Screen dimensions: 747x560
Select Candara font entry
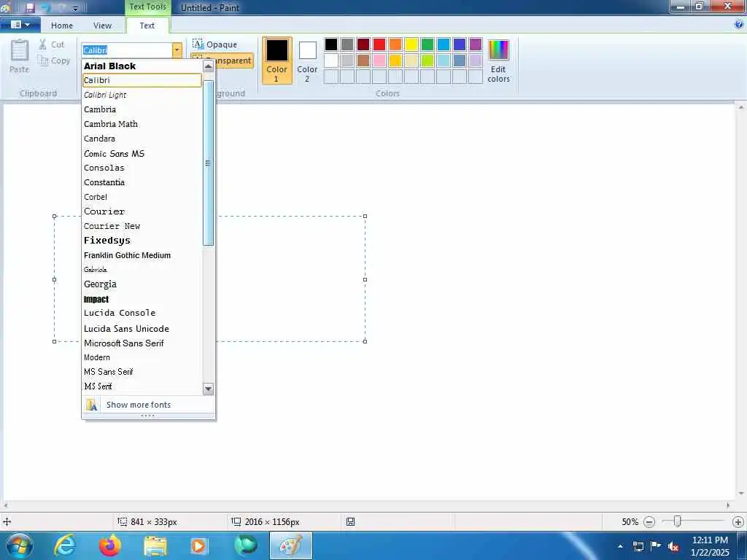(142, 139)
